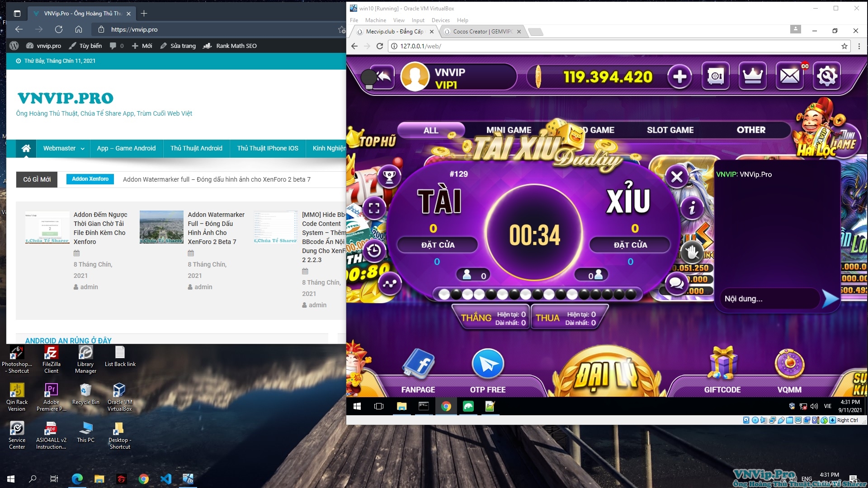
Task: Close the Tài Xỉu game popup
Action: pyautogui.click(x=677, y=177)
